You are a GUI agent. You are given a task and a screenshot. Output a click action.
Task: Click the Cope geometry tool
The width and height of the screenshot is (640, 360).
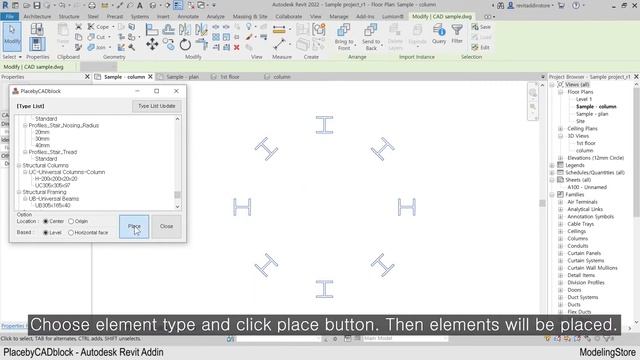tap(99, 27)
